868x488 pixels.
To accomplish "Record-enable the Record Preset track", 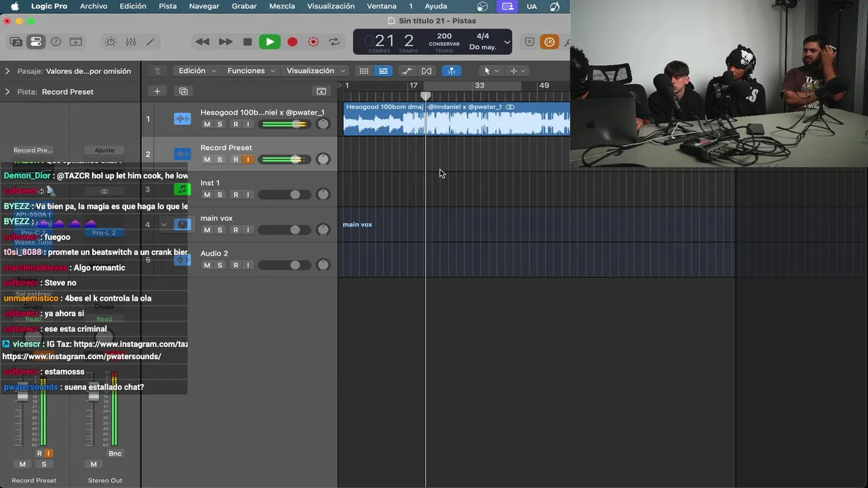I will pos(235,159).
